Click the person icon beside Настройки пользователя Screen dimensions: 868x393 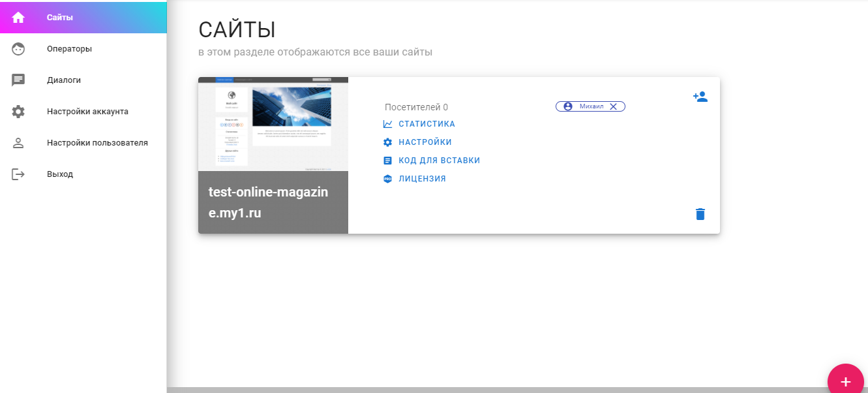tap(18, 143)
